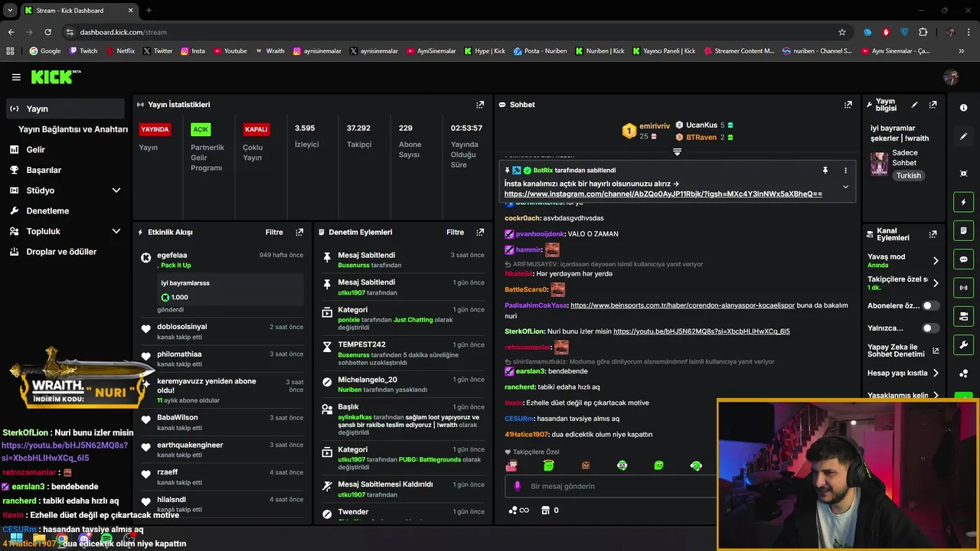
Task: Click the pin icon on pinned message
Action: (825, 170)
